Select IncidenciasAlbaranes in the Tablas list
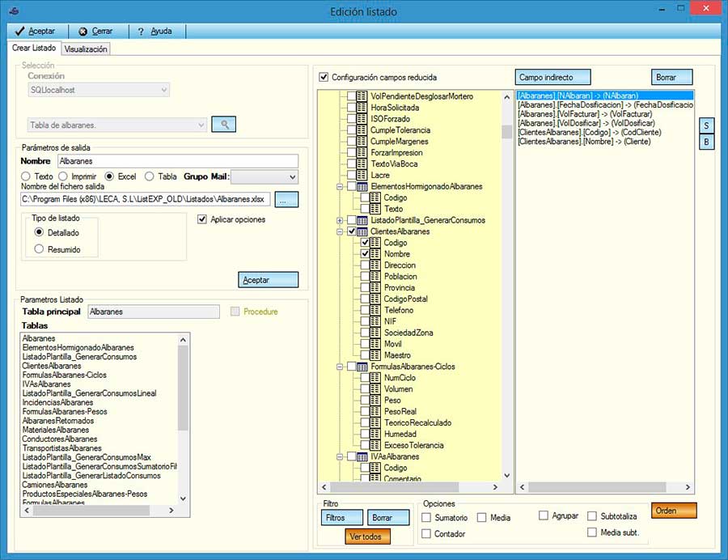This screenshot has height=560, width=728. point(57,402)
